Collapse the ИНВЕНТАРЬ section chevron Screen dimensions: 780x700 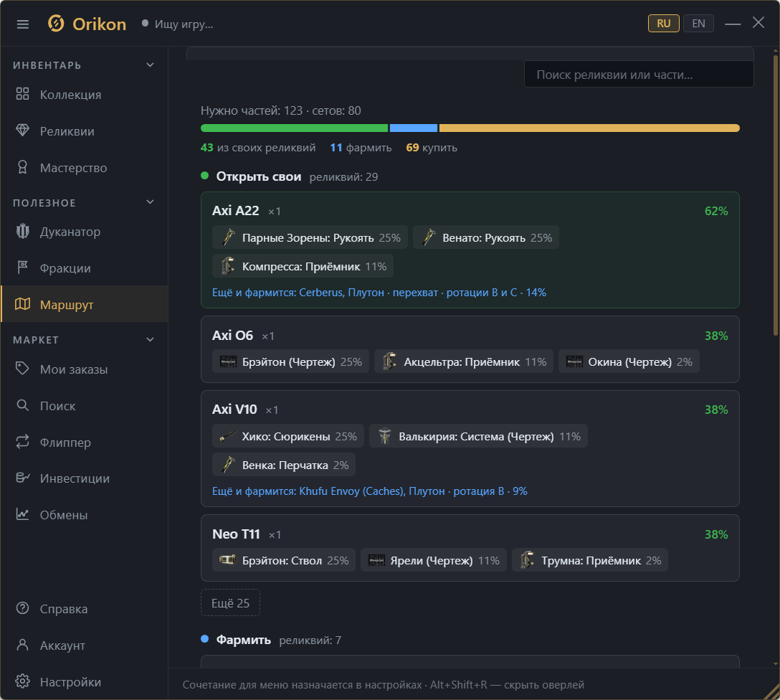pyautogui.click(x=151, y=65)
